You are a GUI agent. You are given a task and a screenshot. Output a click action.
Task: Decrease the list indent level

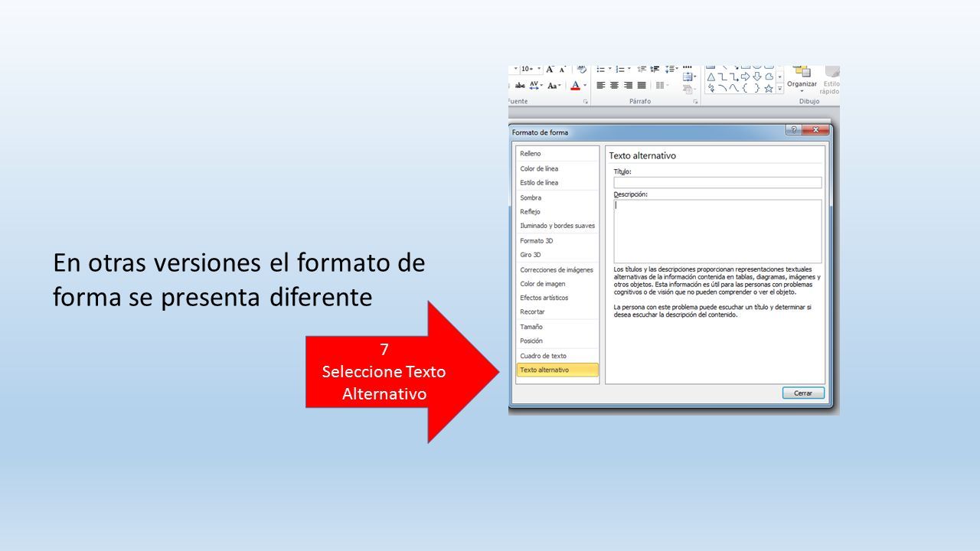click(x=642, y=70)
